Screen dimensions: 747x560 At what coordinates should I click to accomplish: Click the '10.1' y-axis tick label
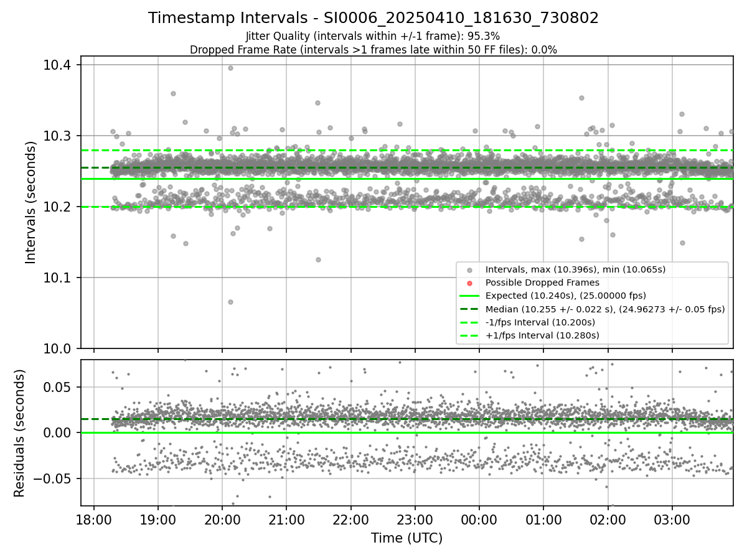(58, 278)
